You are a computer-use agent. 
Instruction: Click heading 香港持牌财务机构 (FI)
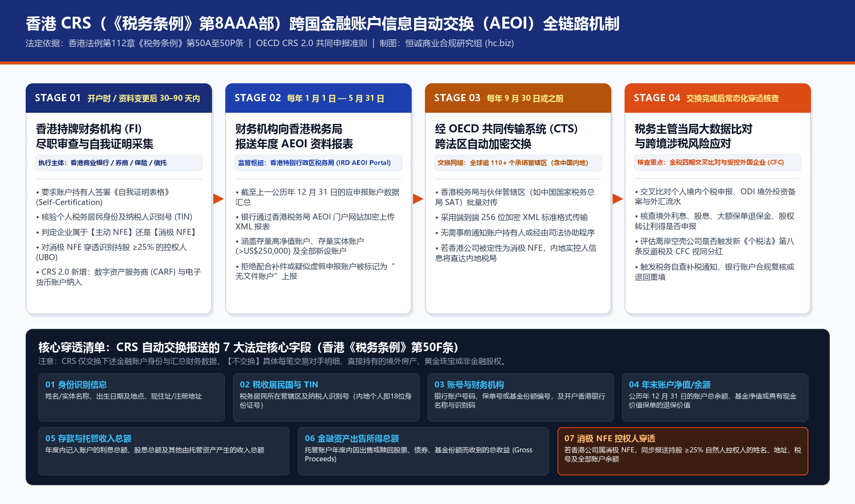88,129
